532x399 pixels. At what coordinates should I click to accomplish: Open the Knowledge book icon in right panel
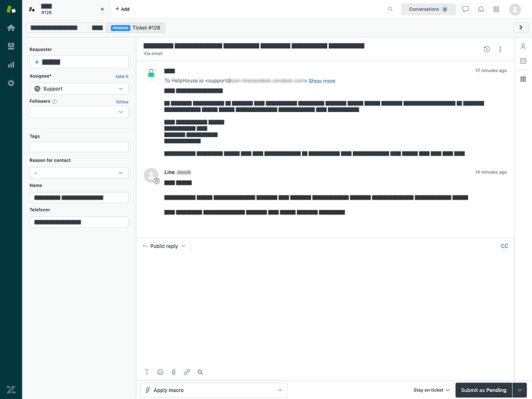(x=523, y=61)
